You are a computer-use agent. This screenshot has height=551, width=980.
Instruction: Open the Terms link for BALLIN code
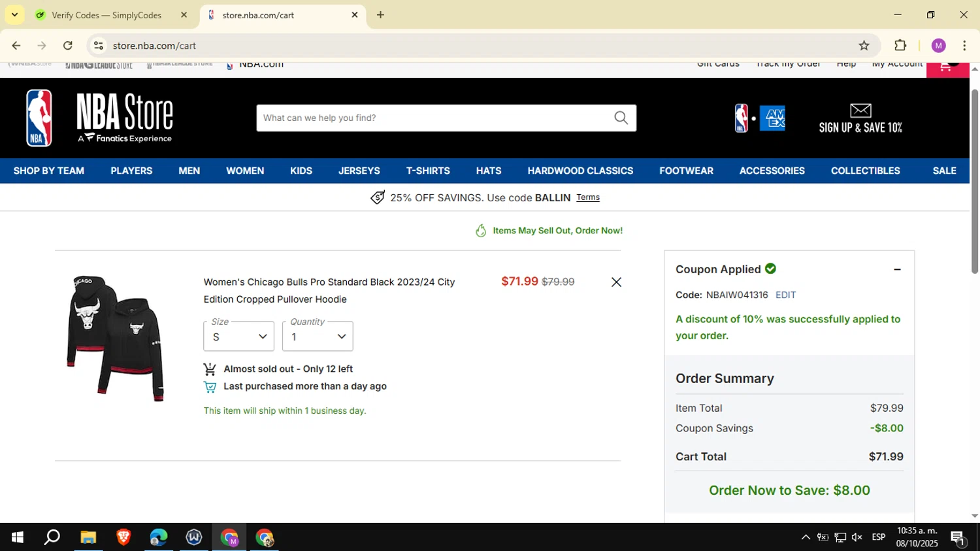pyautogui.click(x=588, y=197)
